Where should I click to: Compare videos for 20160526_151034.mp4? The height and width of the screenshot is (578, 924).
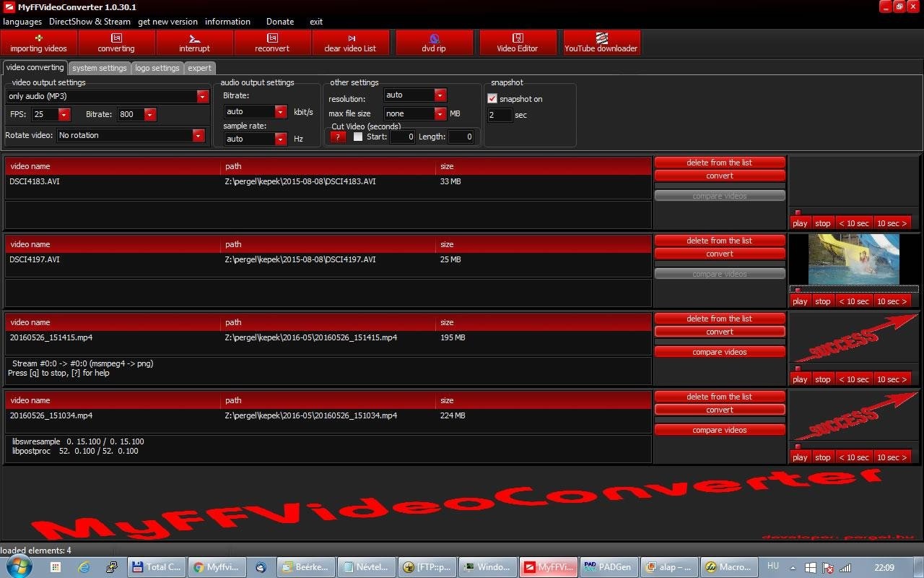point(720,430)
